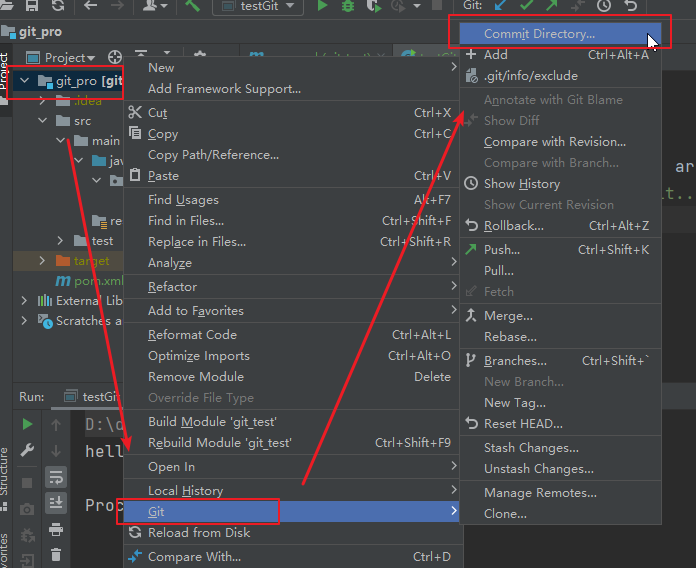Open the testGit run configuration dropdown
The image size is (696, 568).
pos(258,6)
